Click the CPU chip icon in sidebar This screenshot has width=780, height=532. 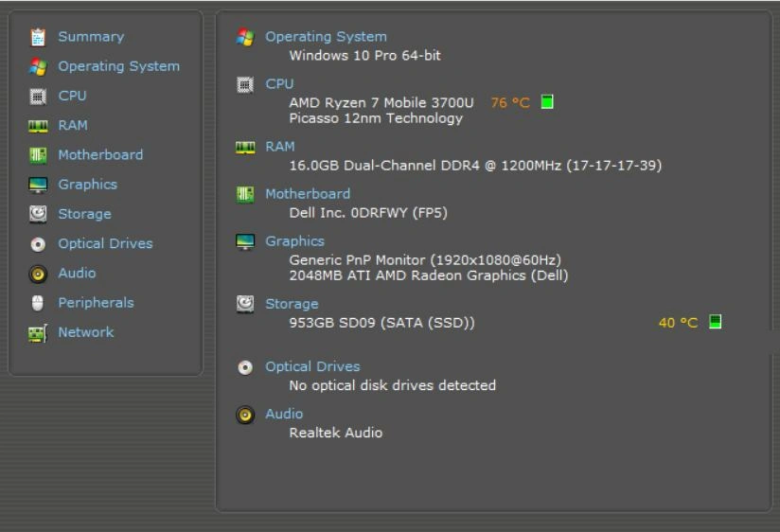pos(38,96)
